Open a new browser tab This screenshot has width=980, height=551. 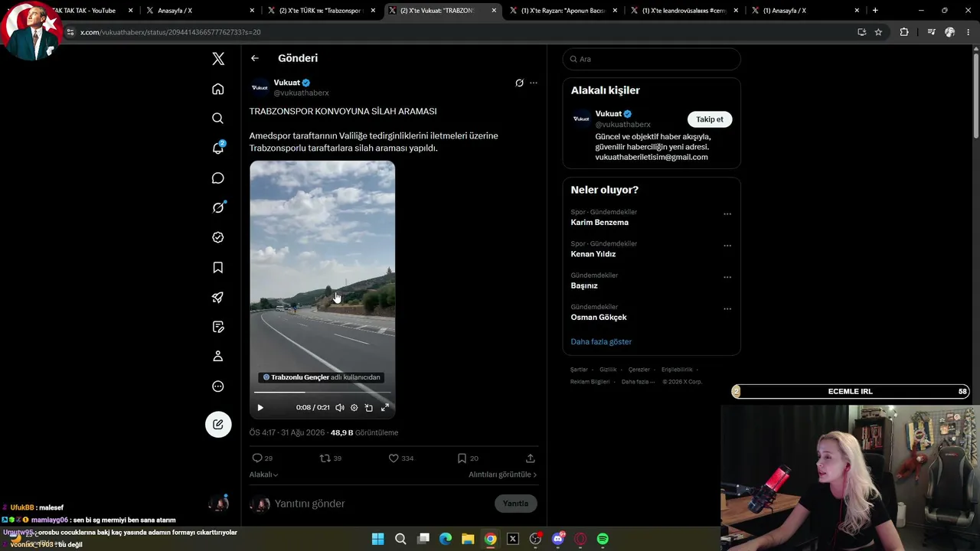[875, 11]
